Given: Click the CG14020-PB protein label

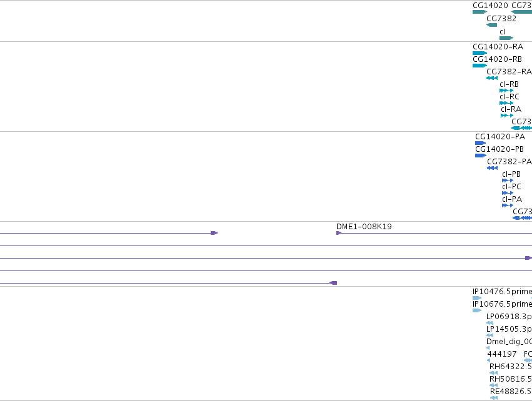Looking at the screenshot, I should (x=499, y=149).
